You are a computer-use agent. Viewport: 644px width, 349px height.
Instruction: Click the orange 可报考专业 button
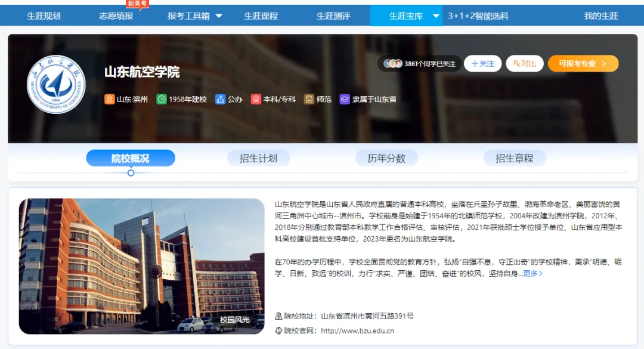(583, 64)
